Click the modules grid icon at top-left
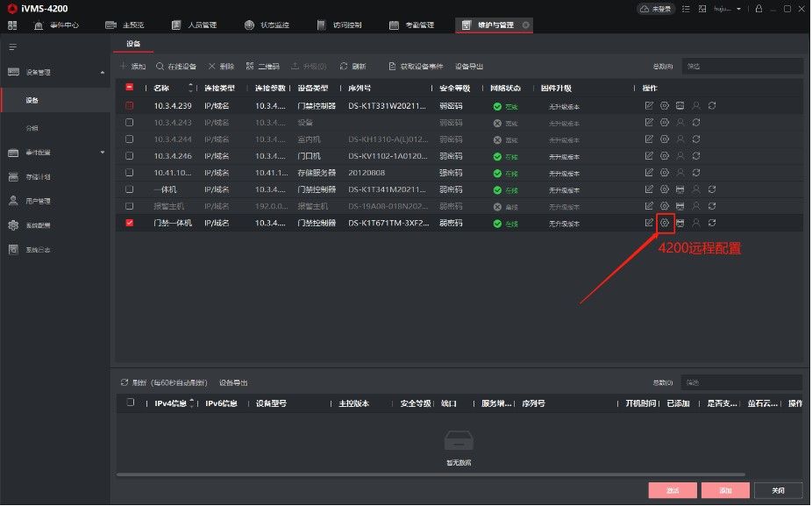Image resolution: width=812 pixels, height=506 pixels. (12, 25)
